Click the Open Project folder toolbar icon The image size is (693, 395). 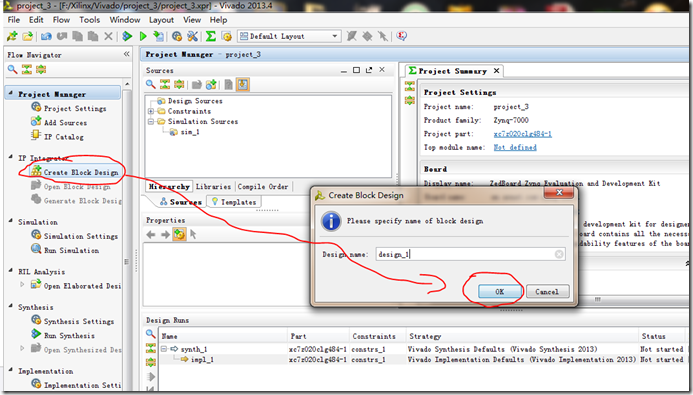[27, 36]
